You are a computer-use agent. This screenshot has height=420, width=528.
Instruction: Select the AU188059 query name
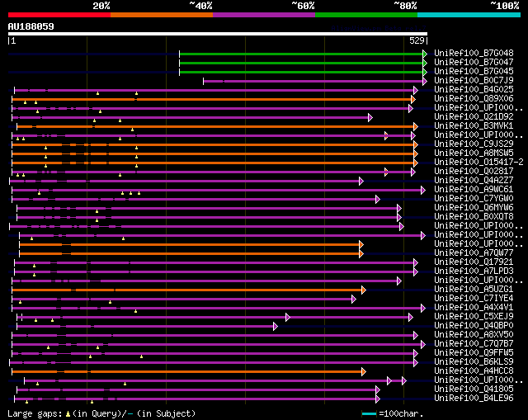(31, 26)
